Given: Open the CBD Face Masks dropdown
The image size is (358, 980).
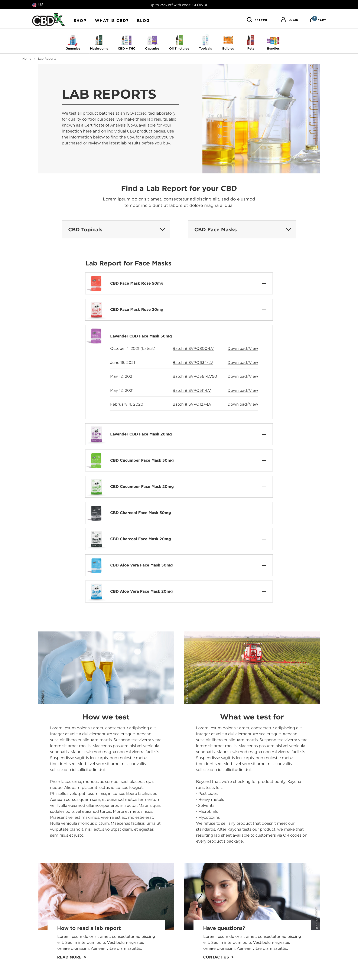Looking at the screenshot, I should click(x=242, y=229).
